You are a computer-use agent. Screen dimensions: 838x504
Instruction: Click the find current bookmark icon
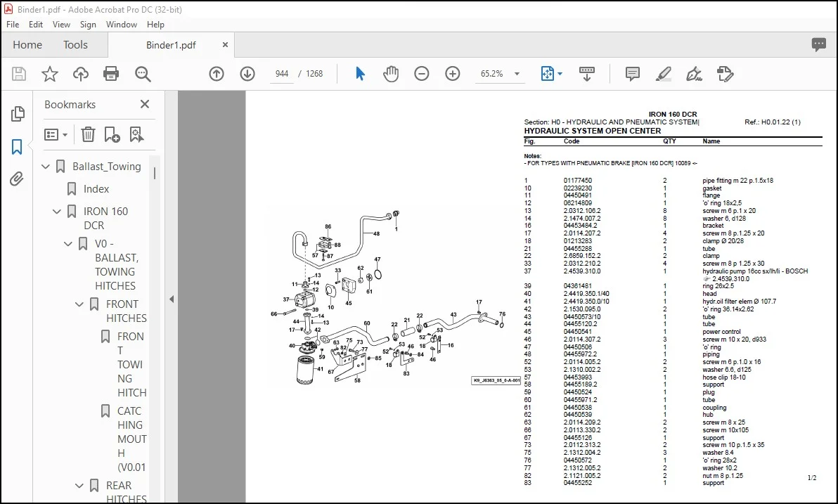[x=137, y=134]
